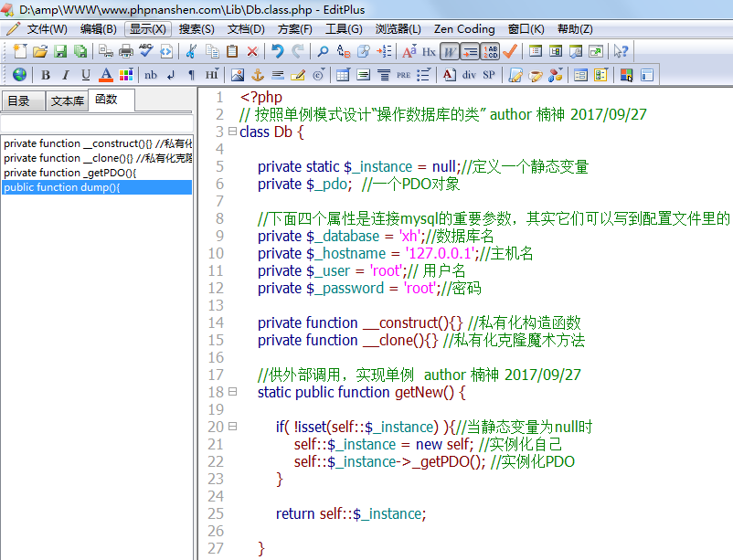Switch to 文本库 tab

click(67, 100)
